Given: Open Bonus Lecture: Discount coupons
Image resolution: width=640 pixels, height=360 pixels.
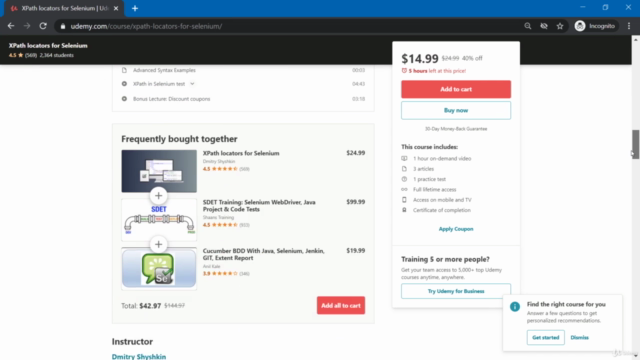Looking at the screenshot, I should pos(171,99).
